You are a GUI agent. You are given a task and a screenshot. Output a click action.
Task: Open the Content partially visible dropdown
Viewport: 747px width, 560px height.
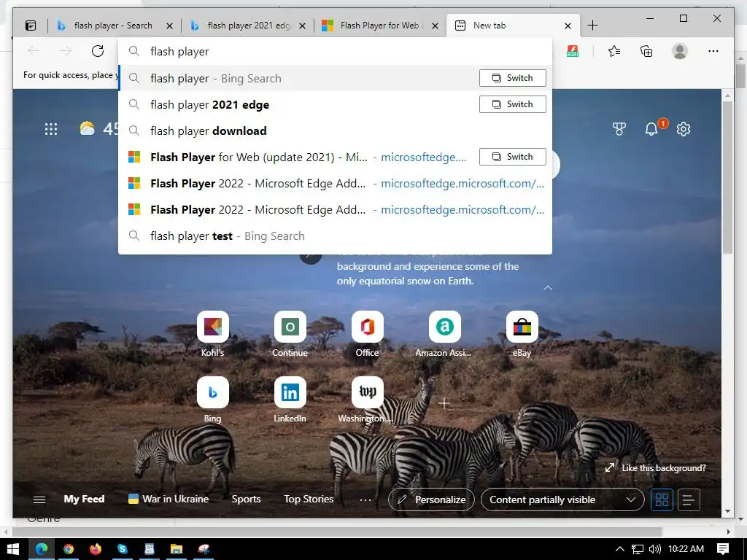click(562, 499)
